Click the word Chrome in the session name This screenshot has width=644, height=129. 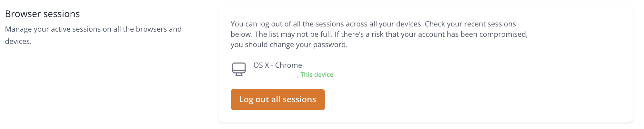pos(288,65)
